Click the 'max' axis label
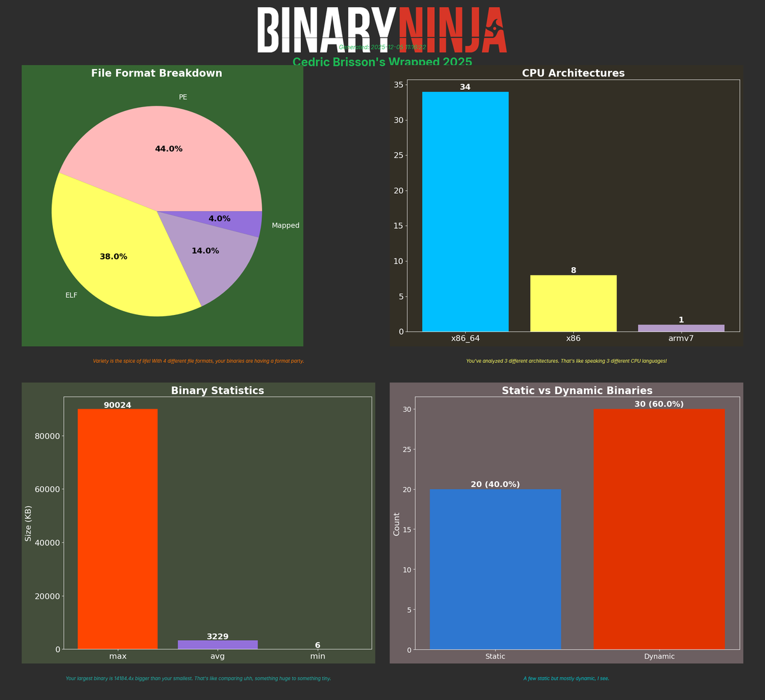The image size is (765, 700). point(117,656)
